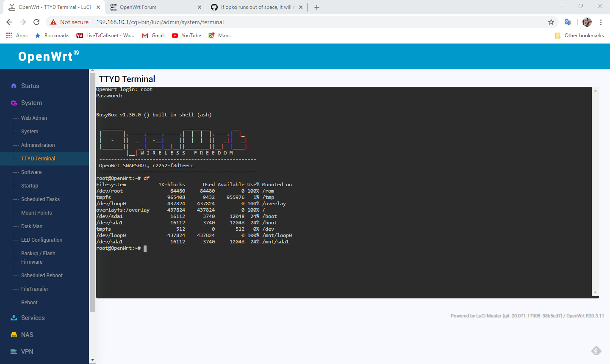Click the VPN list icon
This screenshot has width=610, height=364.
[x=14, y=352]
